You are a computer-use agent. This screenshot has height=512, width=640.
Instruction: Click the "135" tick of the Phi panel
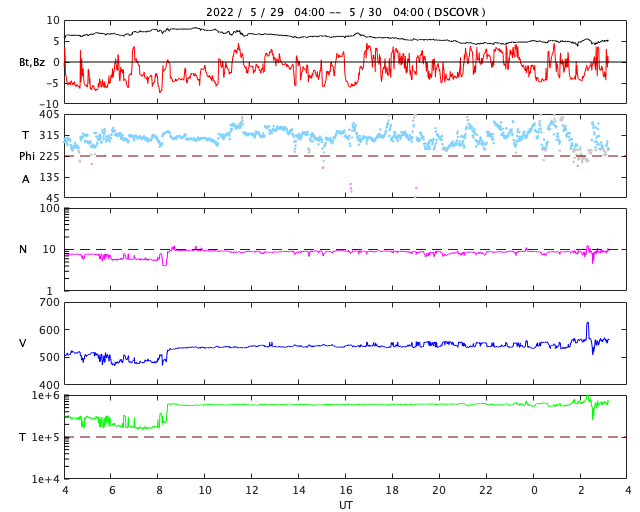point(49,177)
